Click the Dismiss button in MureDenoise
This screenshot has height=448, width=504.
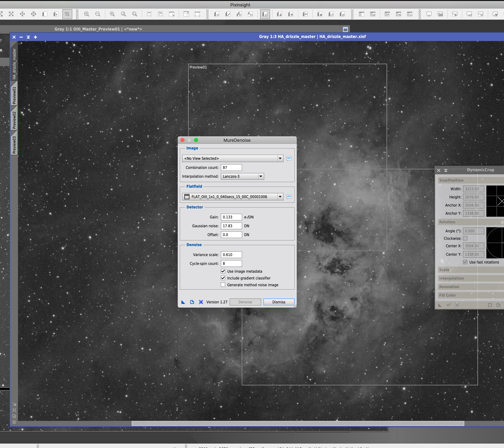click(x=279, y=302)
